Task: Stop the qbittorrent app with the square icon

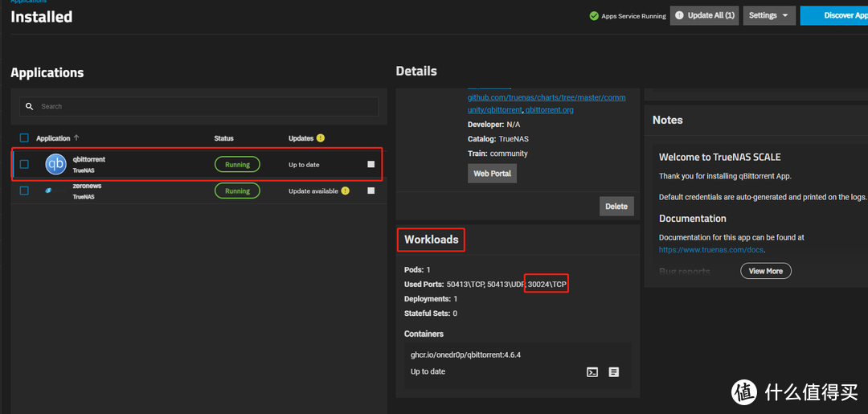Action: [371, 164]
